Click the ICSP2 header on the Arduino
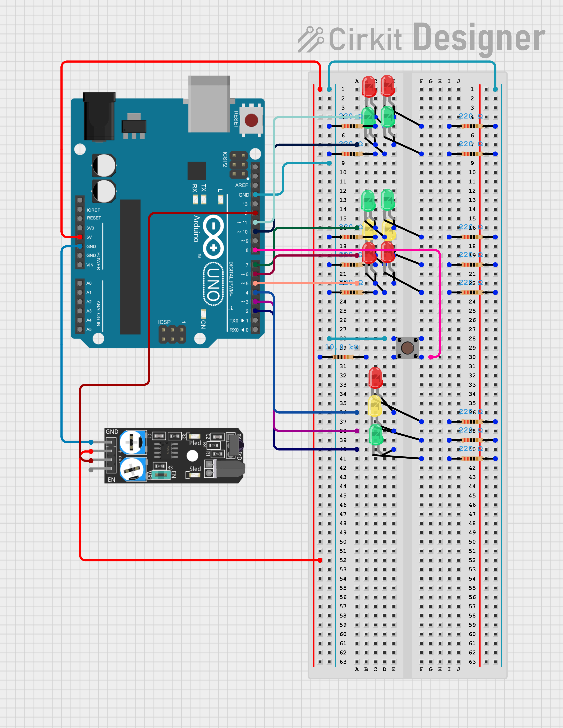This screenshot has width=563, height=728. pos(239,165)
